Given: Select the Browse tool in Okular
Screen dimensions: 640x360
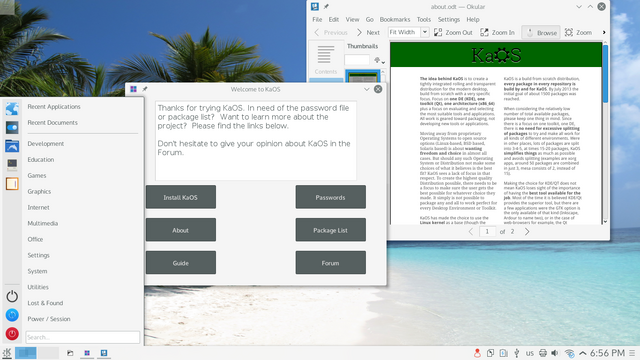Looking at the screenshot, I should point(541,33).
